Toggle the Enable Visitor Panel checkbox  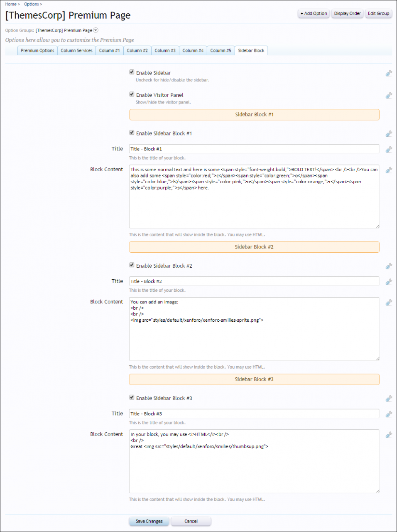pos(132,94)
